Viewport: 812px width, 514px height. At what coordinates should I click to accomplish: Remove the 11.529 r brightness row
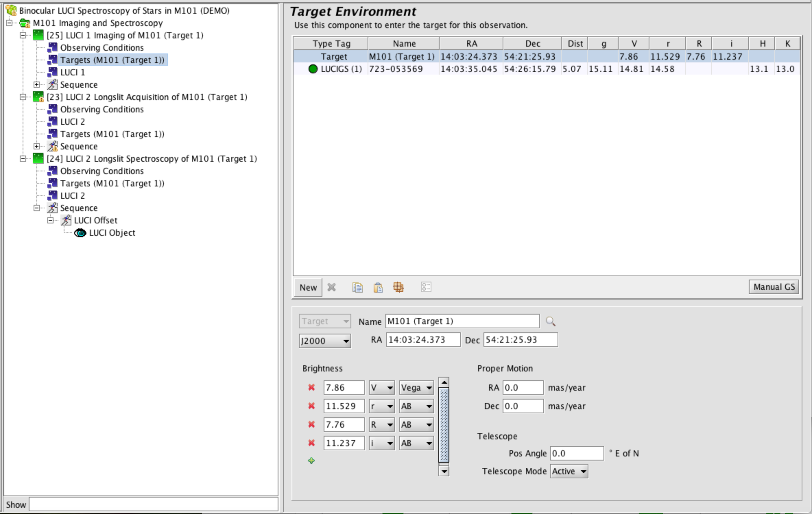pos(311,406)
